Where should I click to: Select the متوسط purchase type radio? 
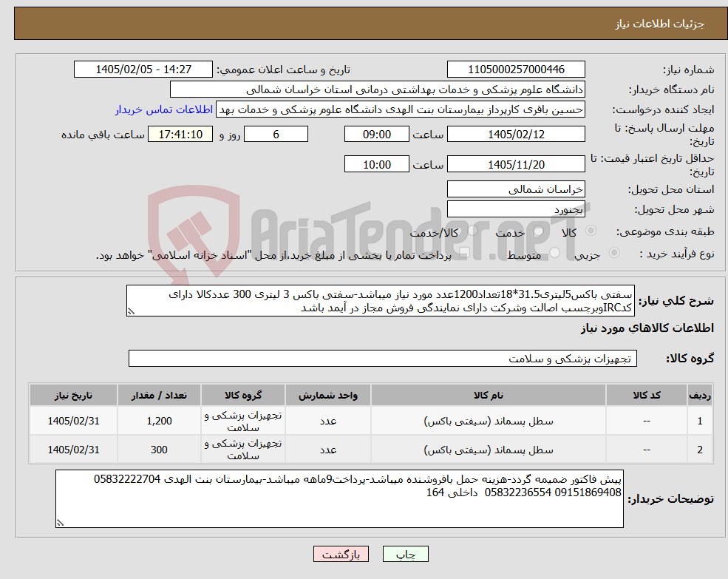click(555, 253)
